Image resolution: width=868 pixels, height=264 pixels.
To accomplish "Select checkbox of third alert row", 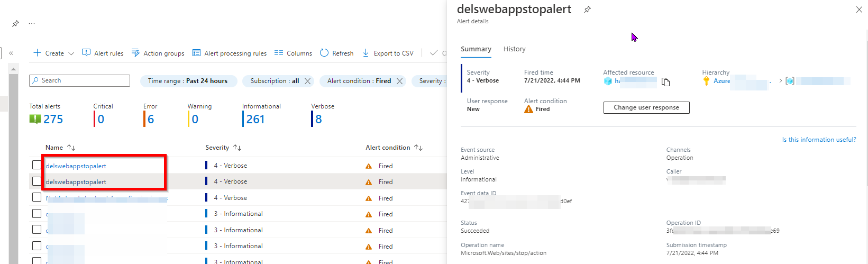I will point(36,197).
